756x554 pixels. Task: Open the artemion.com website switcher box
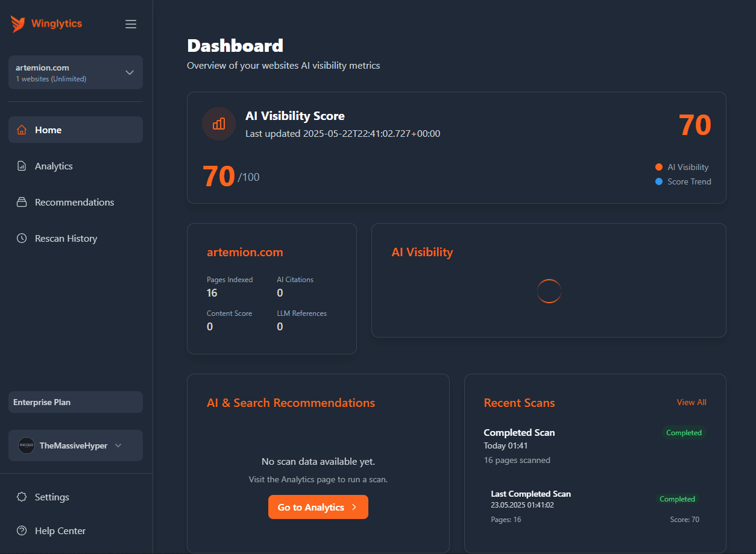tap(75, 72)
